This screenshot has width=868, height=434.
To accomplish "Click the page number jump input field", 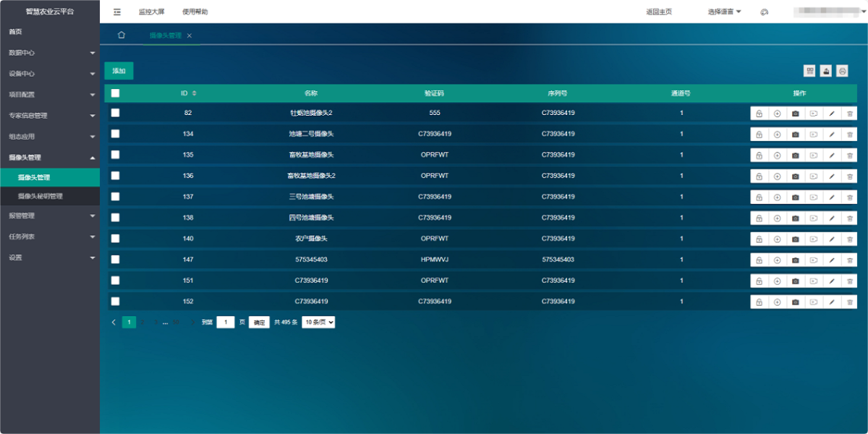I will [x=226, y=323].
